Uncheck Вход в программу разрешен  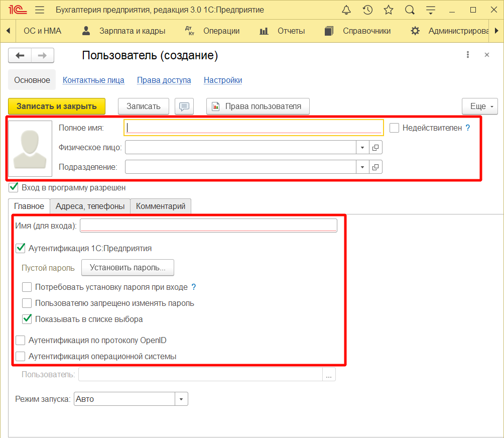click(14, 187)
